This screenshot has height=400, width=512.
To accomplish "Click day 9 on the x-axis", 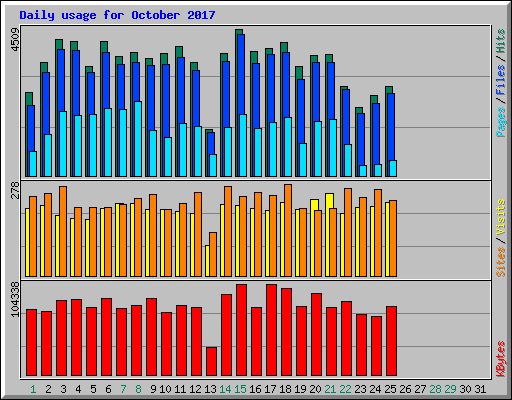I will pyautogui.click(x=153, y=389).
